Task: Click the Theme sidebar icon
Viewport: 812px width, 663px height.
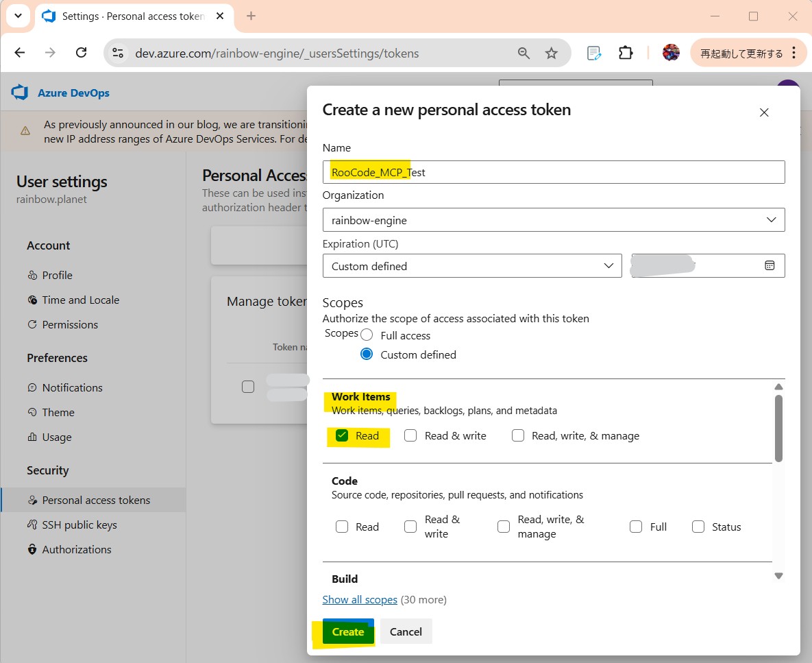Action: coord(32,412)
